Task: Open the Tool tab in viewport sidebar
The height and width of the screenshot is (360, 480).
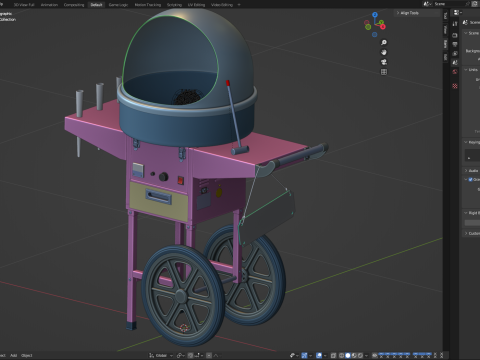Action: click(445, 16)
